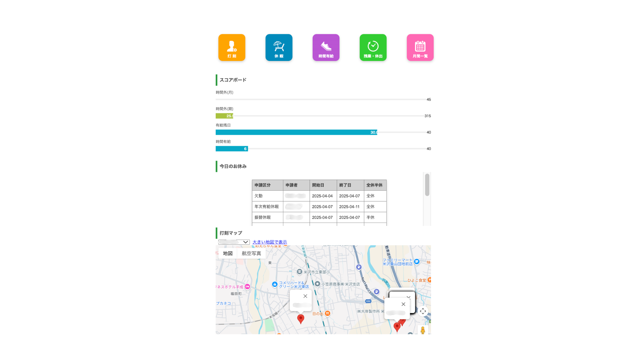Click the 年次有給休暇 row in table
Screen dimensions: 644x362
pos(267,207)
